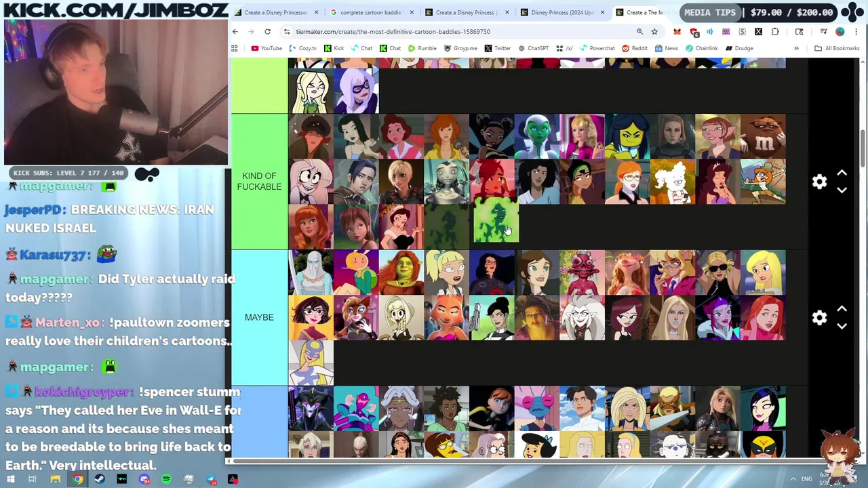The image size is (868, 488).
Task: Open the ChatGPT bookmark
Action: [x=533, y=48]
